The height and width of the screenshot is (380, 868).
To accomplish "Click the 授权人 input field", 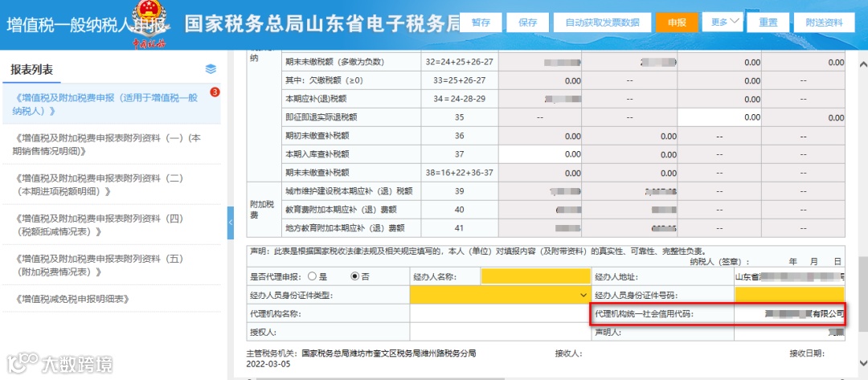I will 500,332.
